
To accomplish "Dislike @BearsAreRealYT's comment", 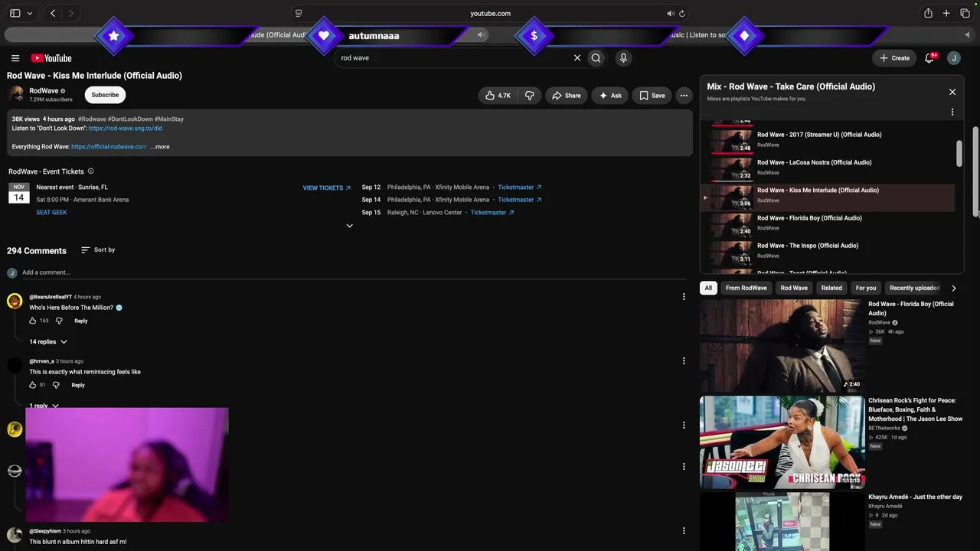I will pyautogui.click(x=59, y=321).
